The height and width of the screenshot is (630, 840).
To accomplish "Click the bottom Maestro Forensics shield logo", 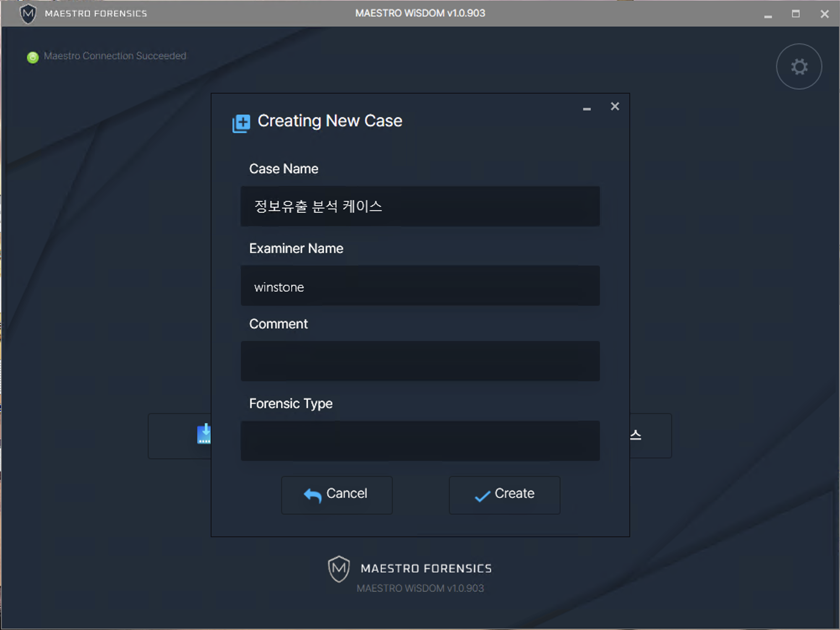I will pos(339,569).
